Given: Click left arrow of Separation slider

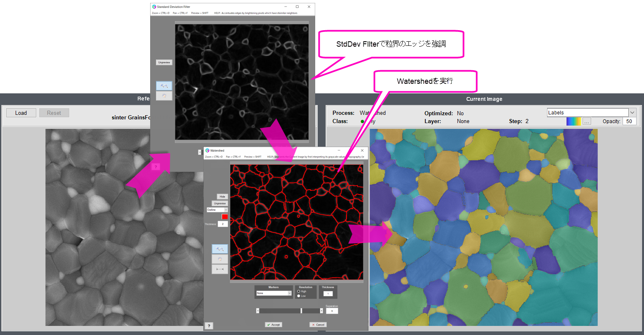Looking at the screenshot, I should click(257, 311).
